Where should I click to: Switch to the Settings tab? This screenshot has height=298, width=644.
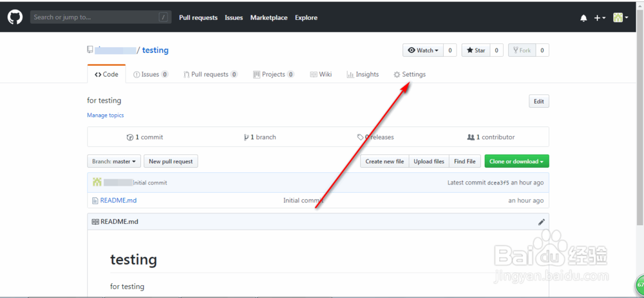coord(410,75)
